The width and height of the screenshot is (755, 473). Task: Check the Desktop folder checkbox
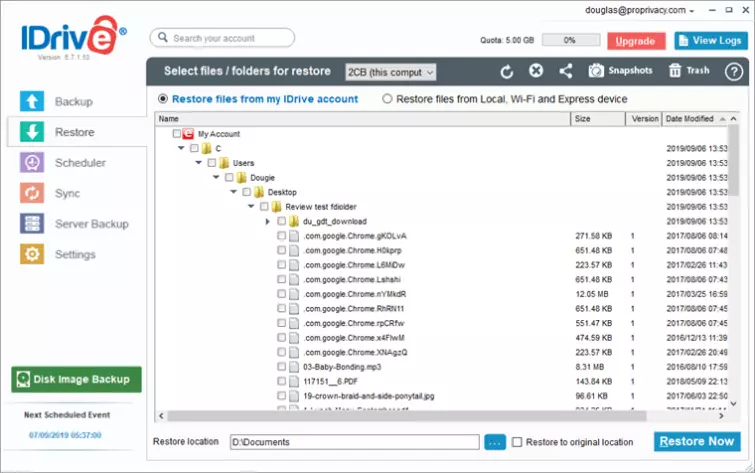(247, 192)
